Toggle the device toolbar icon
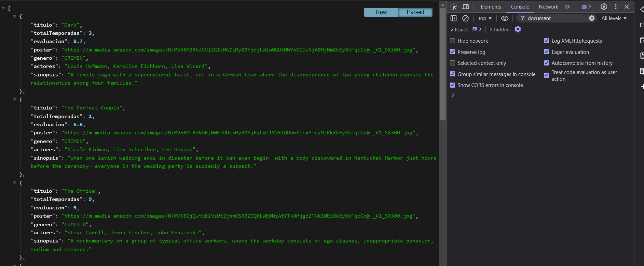The image size is (644, 266). pos(465,6)
